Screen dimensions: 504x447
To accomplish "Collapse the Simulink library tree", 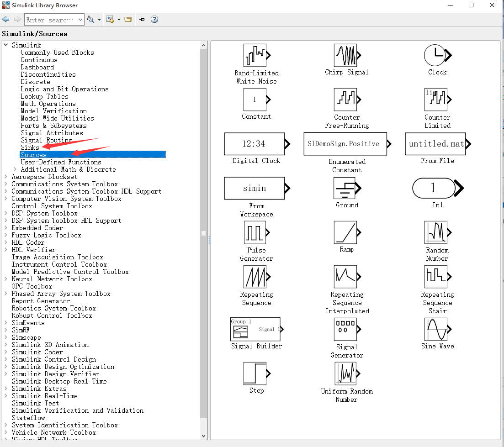I will tap(5, 45).
